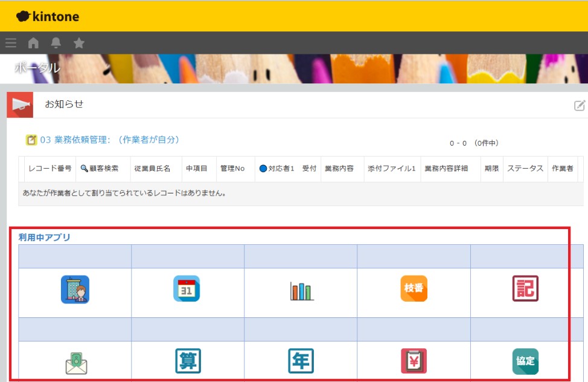
Task: Click the 作業者 column header
Action: tap(563, 169)
